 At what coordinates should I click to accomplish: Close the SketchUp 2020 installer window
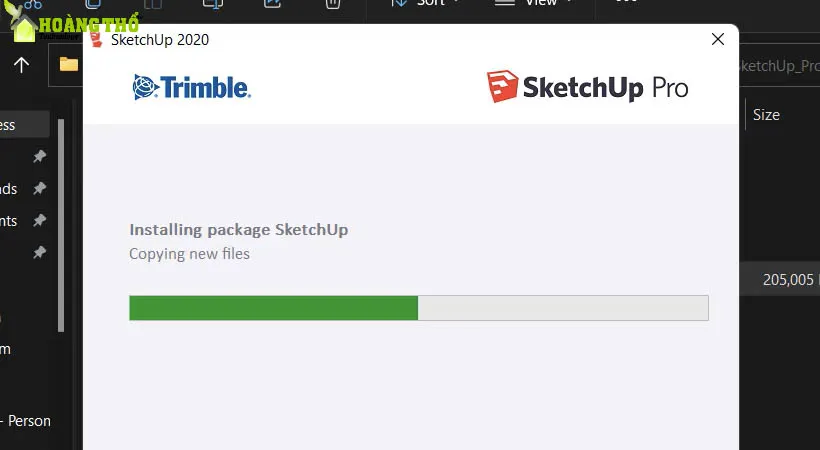717,40
